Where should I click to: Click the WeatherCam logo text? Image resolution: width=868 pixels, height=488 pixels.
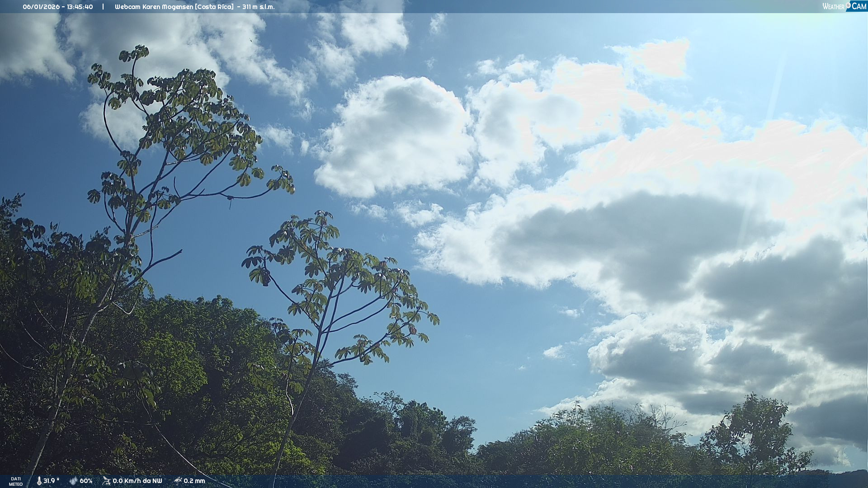[x=844, y=6]
